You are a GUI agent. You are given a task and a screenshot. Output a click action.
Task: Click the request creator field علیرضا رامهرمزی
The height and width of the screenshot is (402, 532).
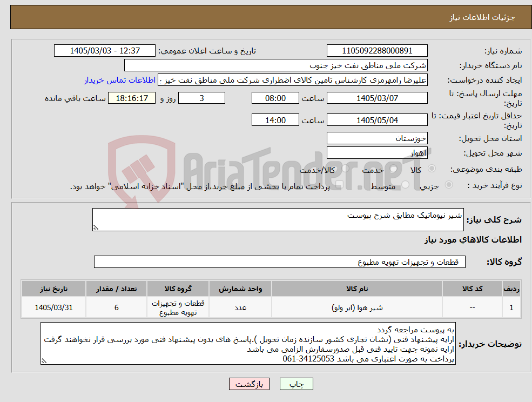click(x=292, y=80)
